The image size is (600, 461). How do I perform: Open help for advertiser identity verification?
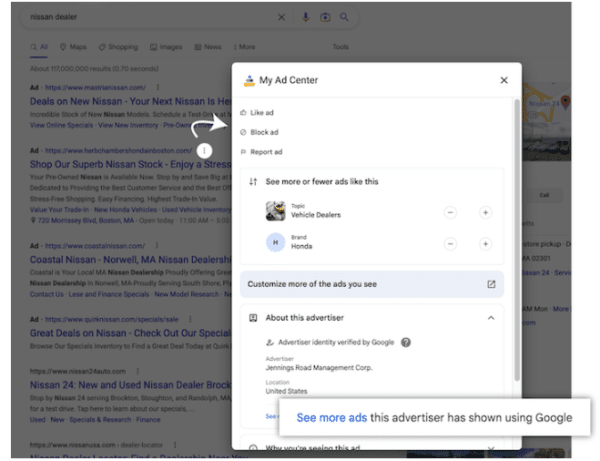point(406,342)
